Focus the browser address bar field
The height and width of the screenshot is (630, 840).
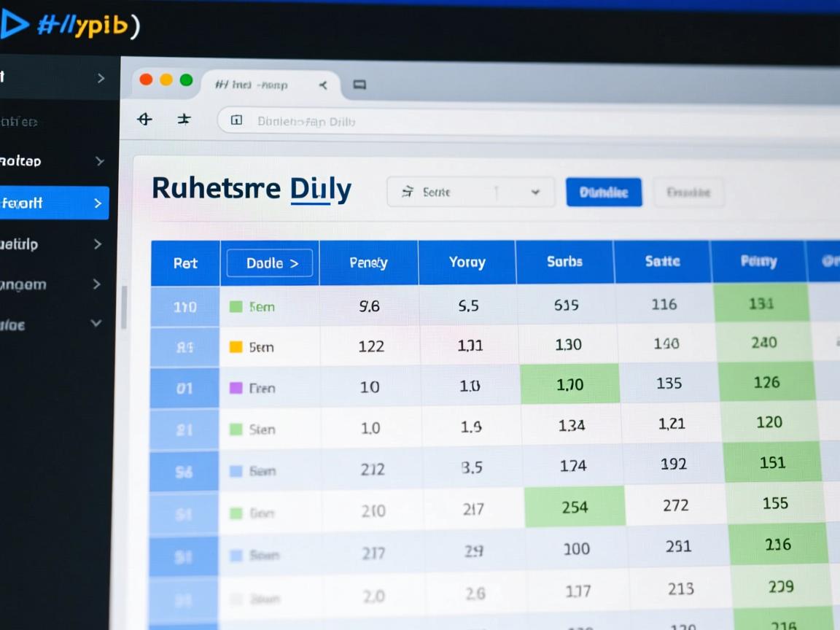click(x=510, y=121)
